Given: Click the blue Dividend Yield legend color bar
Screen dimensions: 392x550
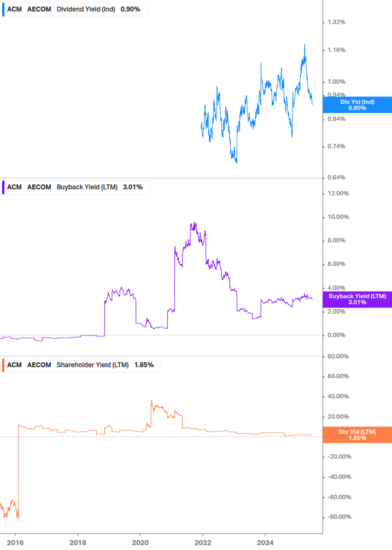Looking at the screenshot, I should click(3, 9).
